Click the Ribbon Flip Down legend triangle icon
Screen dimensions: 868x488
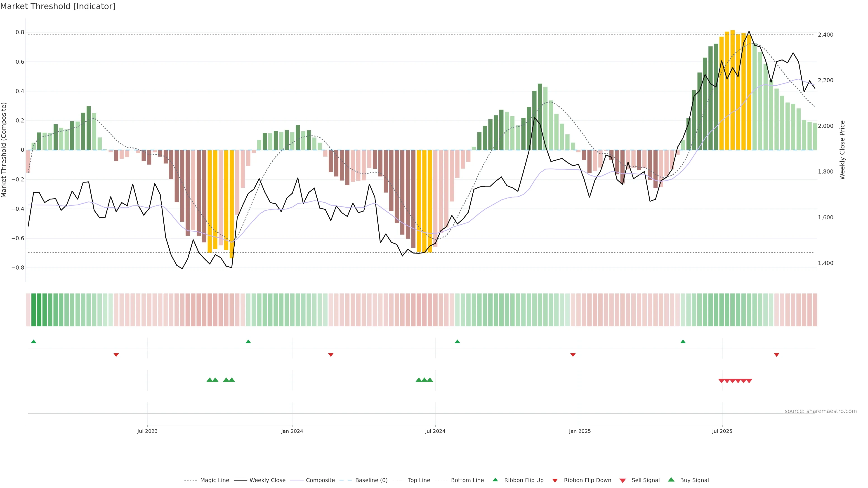[555, 481]
